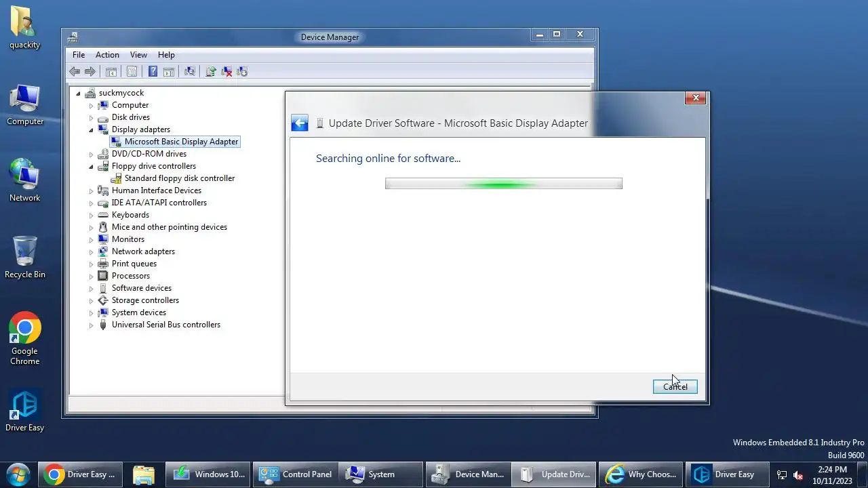Expand the Disk drives node
This screenshot has width=868, height=488.
coord(91,118)
